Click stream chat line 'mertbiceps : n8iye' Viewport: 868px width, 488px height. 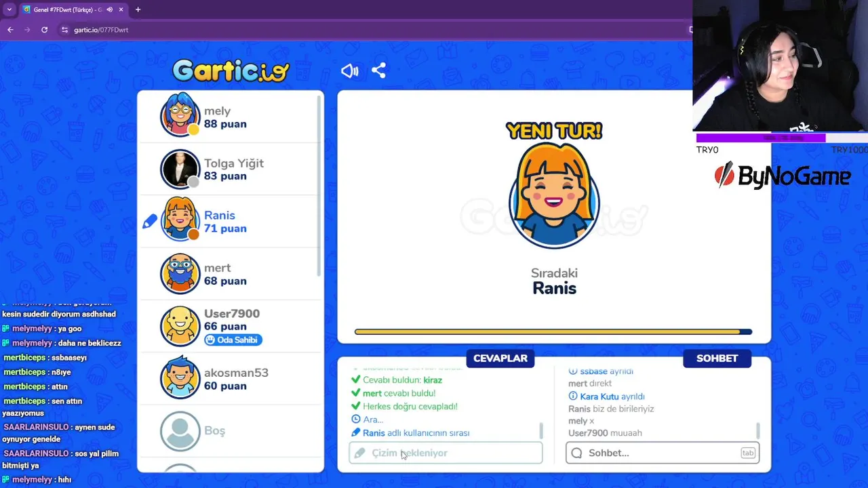pos(37,372)
